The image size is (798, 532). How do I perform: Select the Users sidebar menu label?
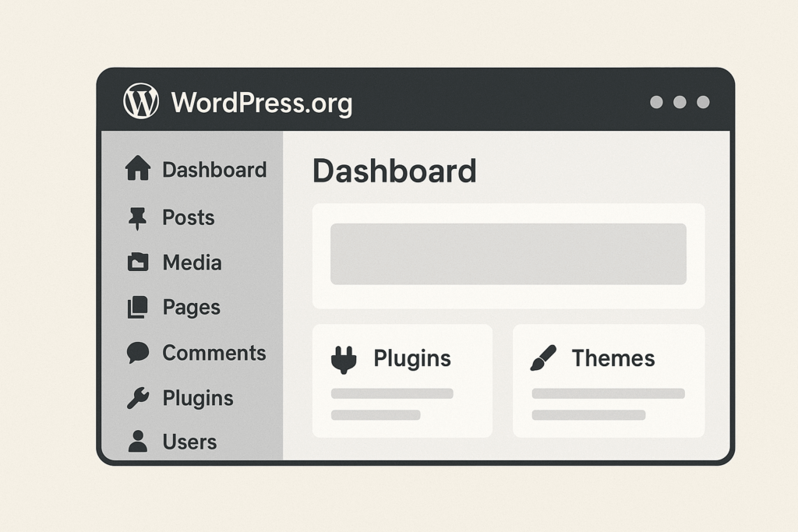pyautogui.click(x=189, y=442)
